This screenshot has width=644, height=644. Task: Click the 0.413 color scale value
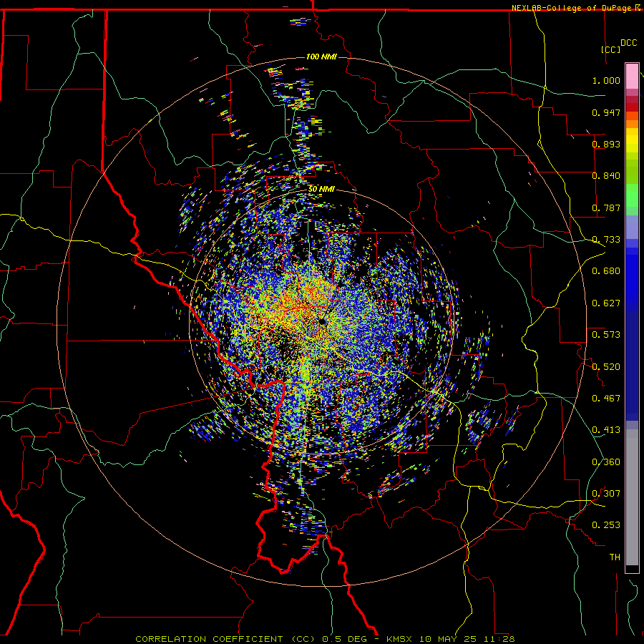[606, 430]
